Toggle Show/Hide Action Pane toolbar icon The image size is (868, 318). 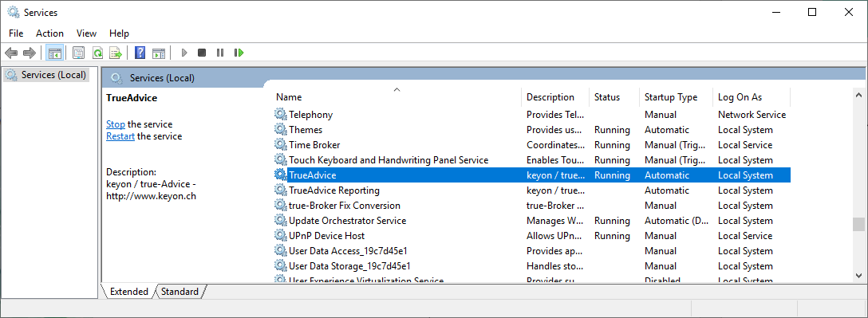pos(159,53)
